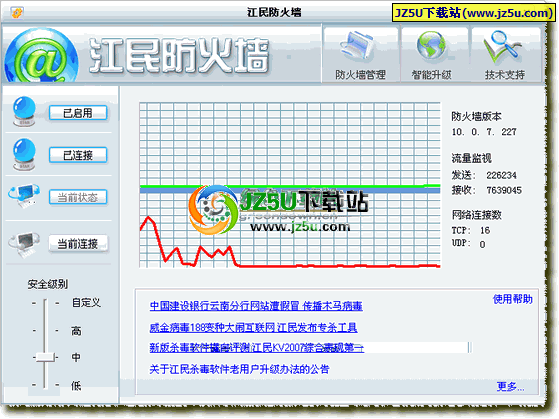Select the 智能升级 tab label
The image size is (559, 419).
[x=431, y=75]
